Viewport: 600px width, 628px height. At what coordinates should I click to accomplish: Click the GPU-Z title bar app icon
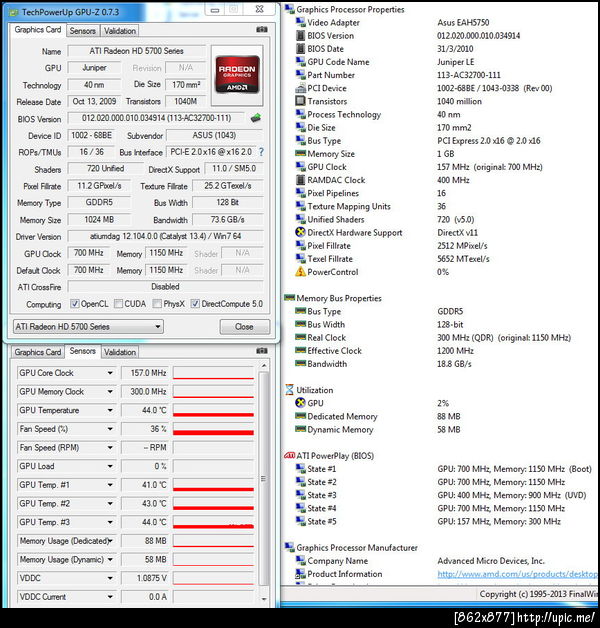click(x=14, y=12)
